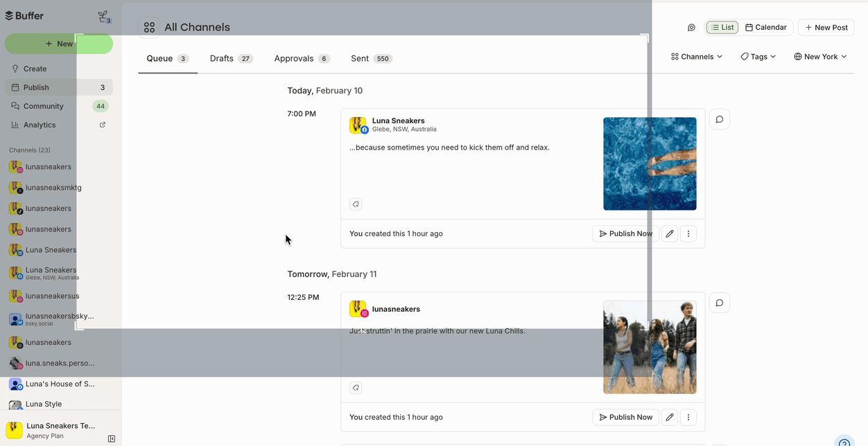Click the Community chat bubbles icon
Viewport: 868px width, 446px height.
pos(15,106)
